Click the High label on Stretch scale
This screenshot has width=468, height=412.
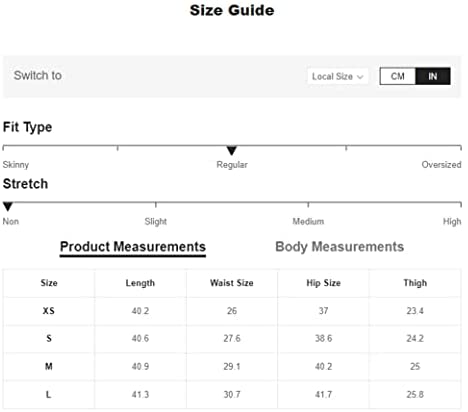point(452,221)
